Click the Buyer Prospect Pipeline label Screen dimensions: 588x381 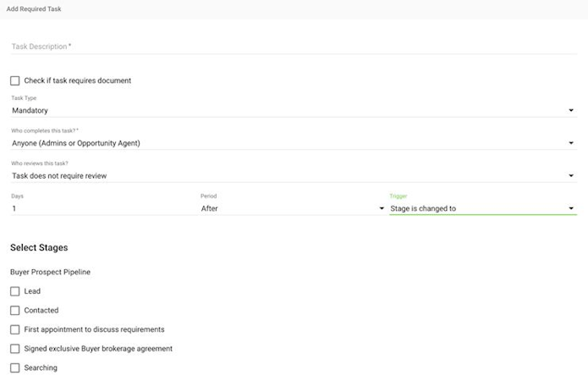coord(50,273)
